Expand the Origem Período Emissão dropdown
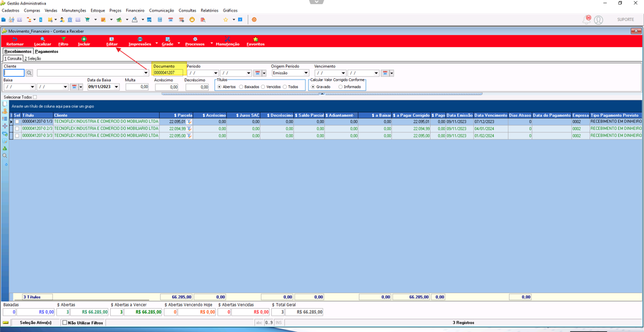644x332 pixels. pyautogui.click(x=307, y=73)
